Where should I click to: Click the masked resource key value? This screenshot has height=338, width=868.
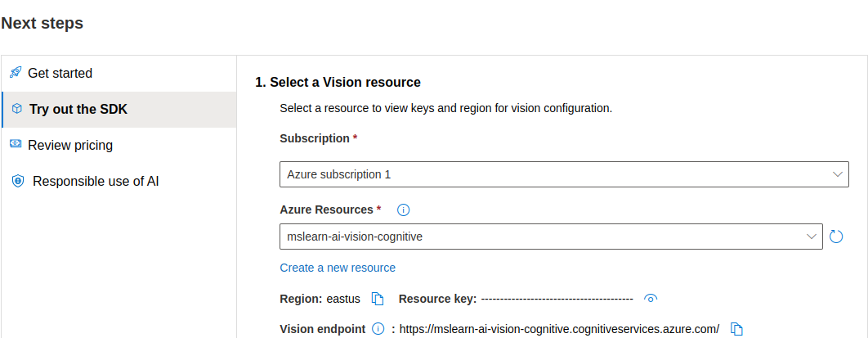click(x=557, y=299)
